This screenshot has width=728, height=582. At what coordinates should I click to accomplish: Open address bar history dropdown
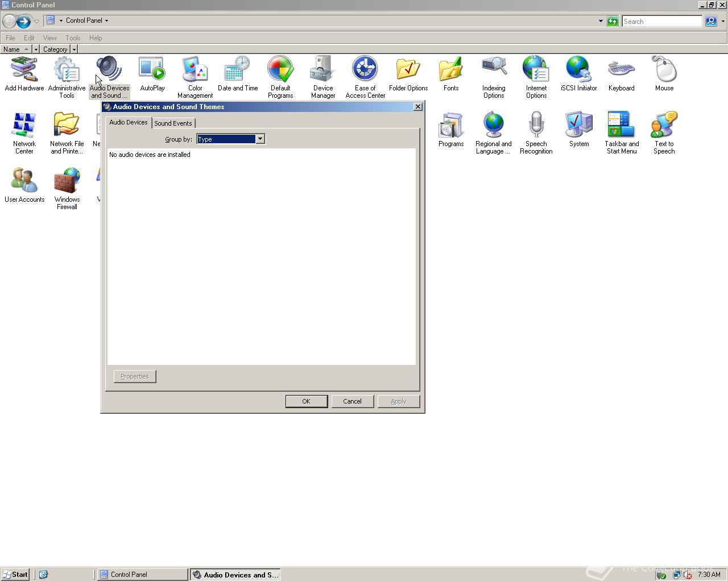[x=601, y=21]
